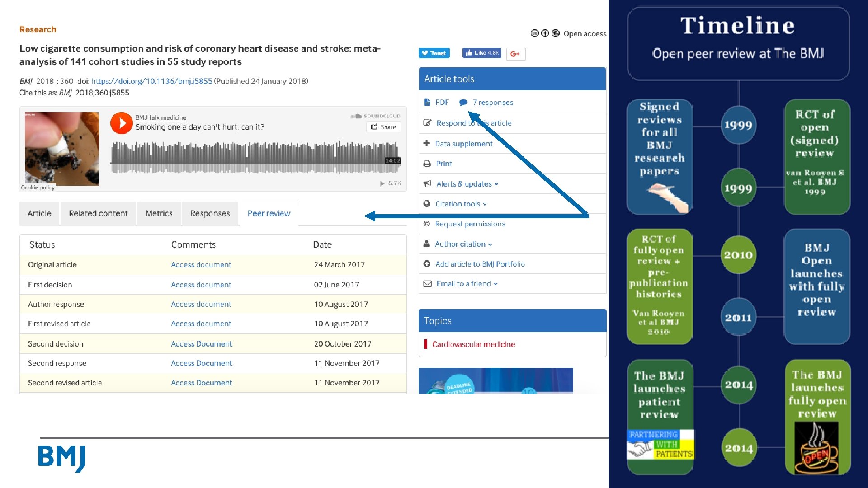Access document for the First decision
The height and width of the screenshot is (488, 868).
[201, 285]
